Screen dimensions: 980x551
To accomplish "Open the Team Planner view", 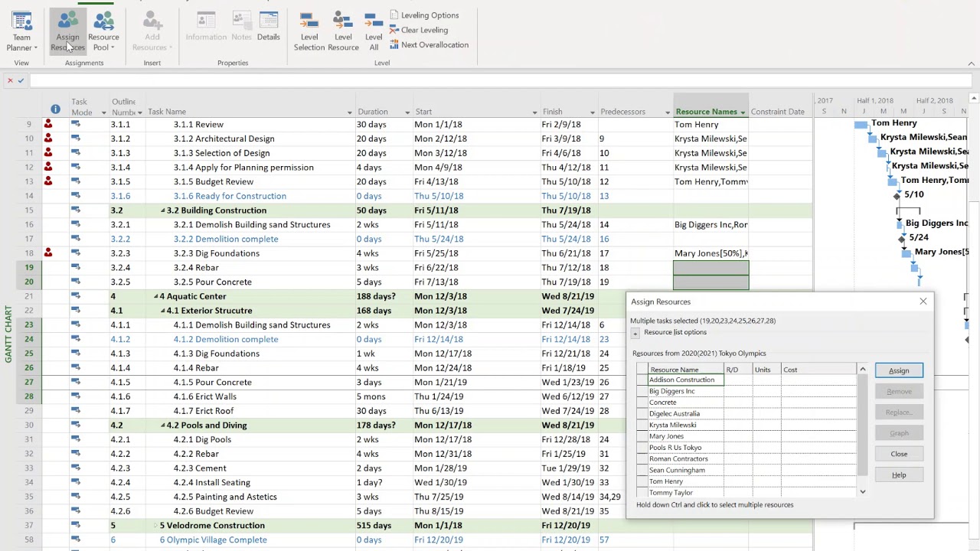I will tap(21, 31).
